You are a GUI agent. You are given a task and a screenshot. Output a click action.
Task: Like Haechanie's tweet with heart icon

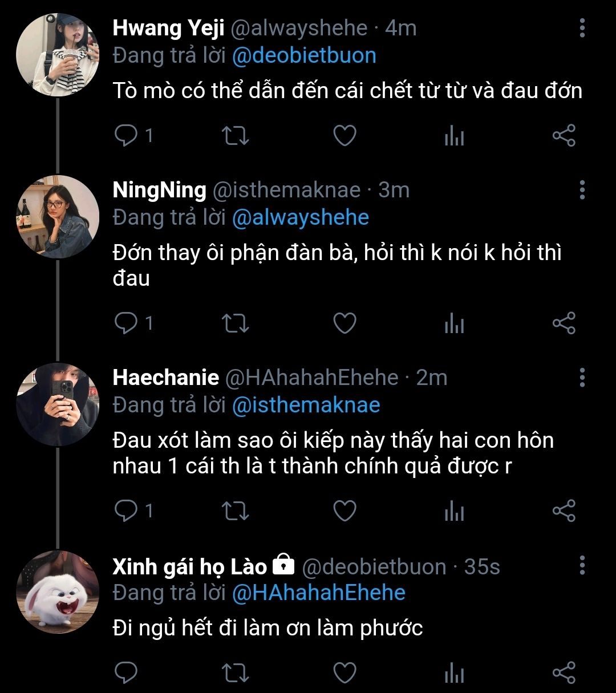coord(345,510)
